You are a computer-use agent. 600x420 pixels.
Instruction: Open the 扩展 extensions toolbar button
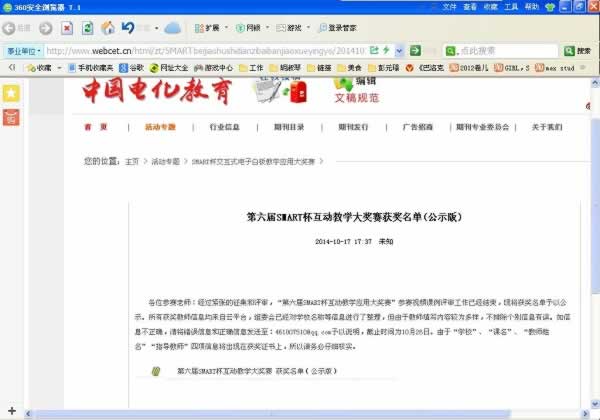coord(207,28)
